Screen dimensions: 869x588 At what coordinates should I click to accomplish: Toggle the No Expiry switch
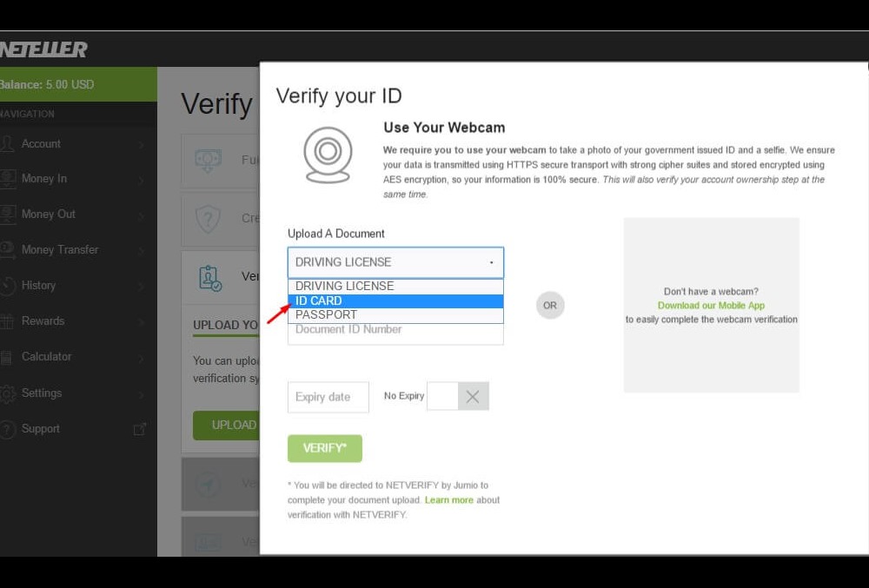click(458, 396)
